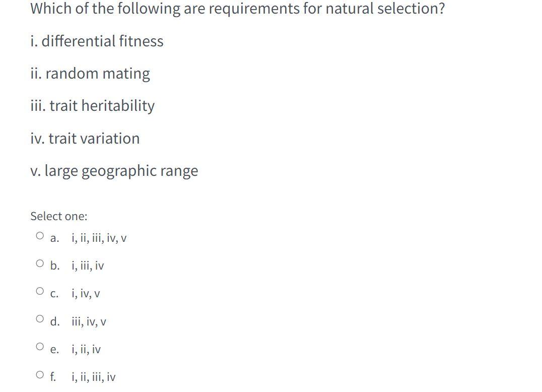Pick radio button for option d
The height and width of the screenshot is (392, 542).
(40, 319)
